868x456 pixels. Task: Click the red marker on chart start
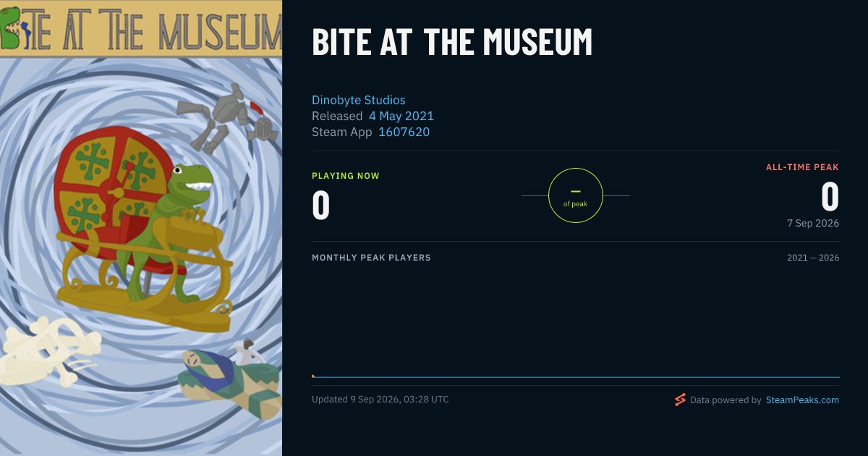313,376
